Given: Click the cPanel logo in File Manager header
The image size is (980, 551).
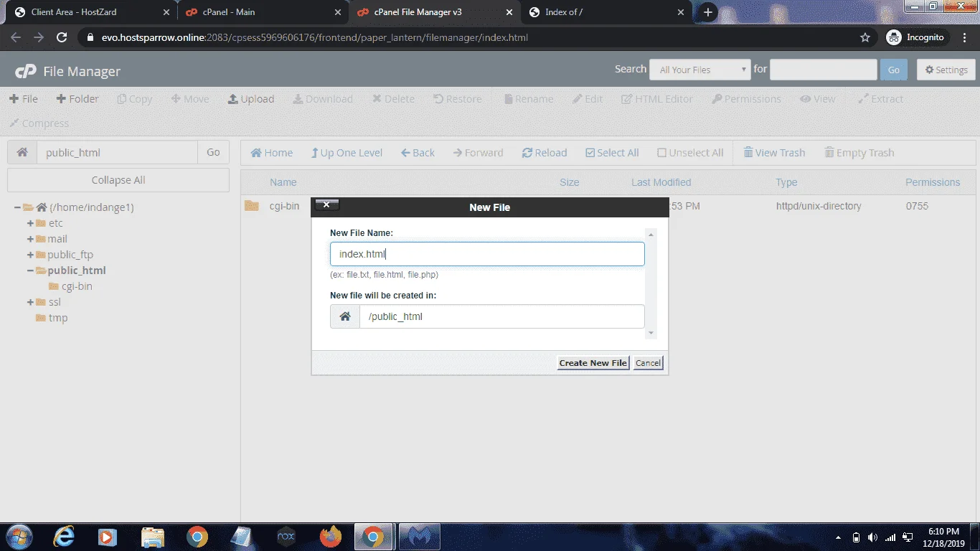Looking at the screenshot, I should [26, 71].
